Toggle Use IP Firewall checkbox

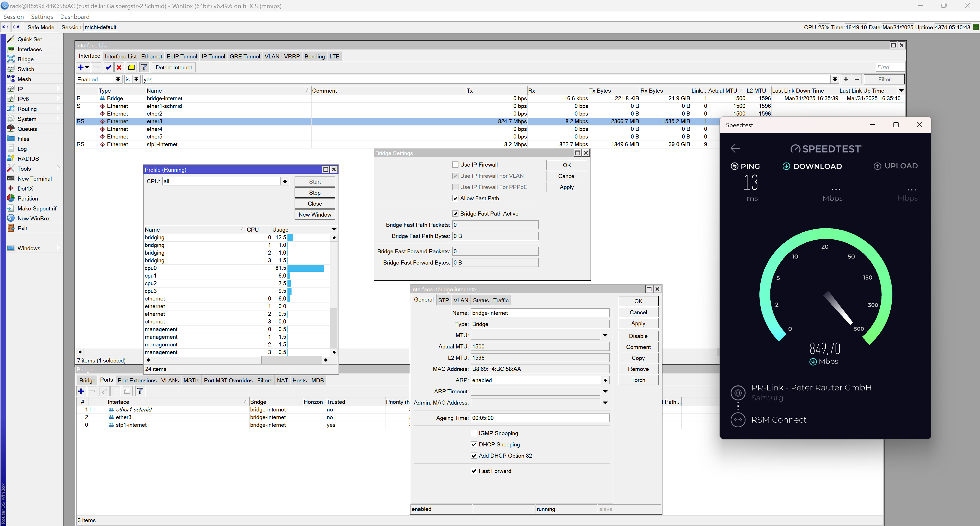455,165
